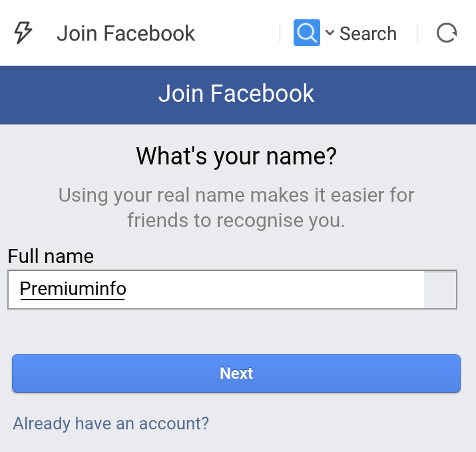Focus the Full name input field
This screenshot has width=476, height=452.
(232, 290)
